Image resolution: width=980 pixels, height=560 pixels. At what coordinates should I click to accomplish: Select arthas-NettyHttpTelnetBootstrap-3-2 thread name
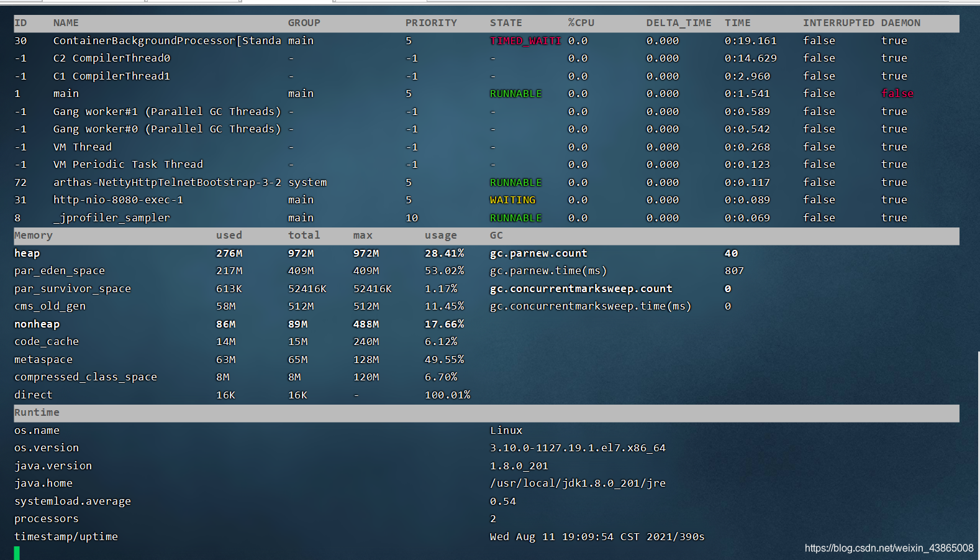point(167,182)
